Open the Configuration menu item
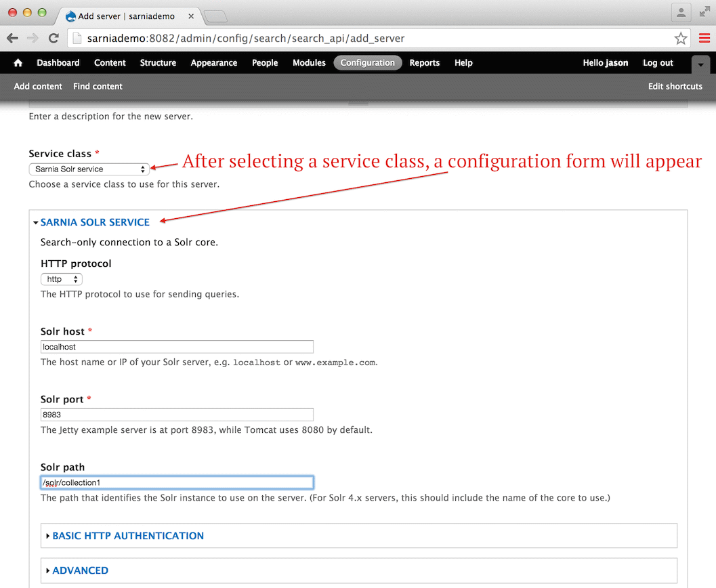716x588 pixels. click(367, 63)
